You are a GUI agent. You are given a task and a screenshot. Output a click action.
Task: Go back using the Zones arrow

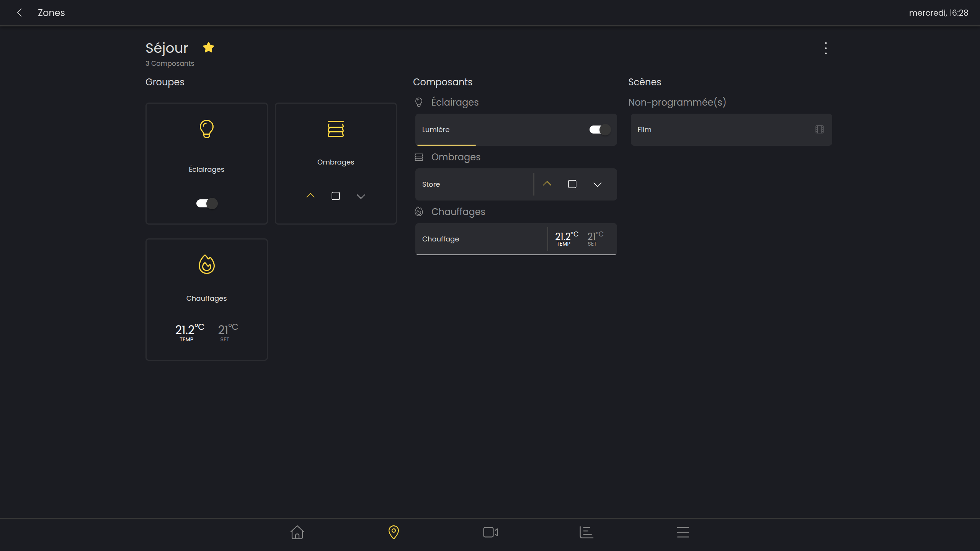[x=20, y=13]
